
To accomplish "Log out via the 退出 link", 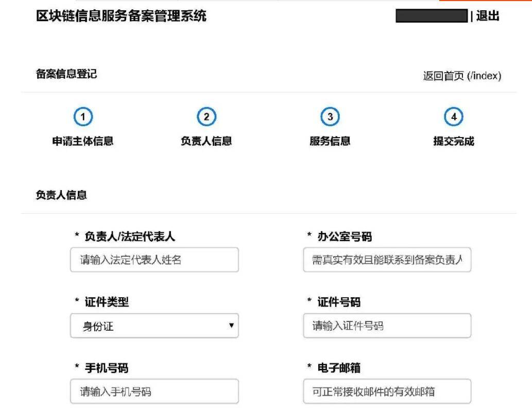I will tap(488, 16).
